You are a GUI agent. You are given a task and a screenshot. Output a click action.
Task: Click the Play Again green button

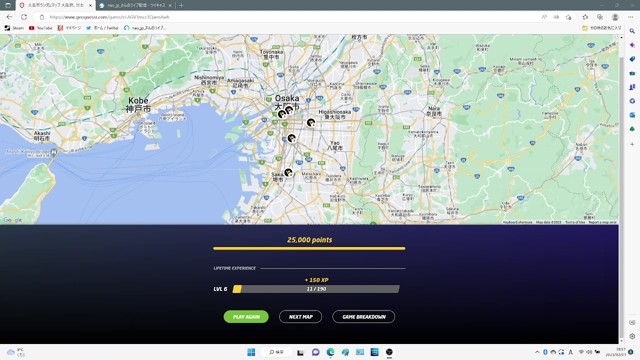(x=246, y=317)
